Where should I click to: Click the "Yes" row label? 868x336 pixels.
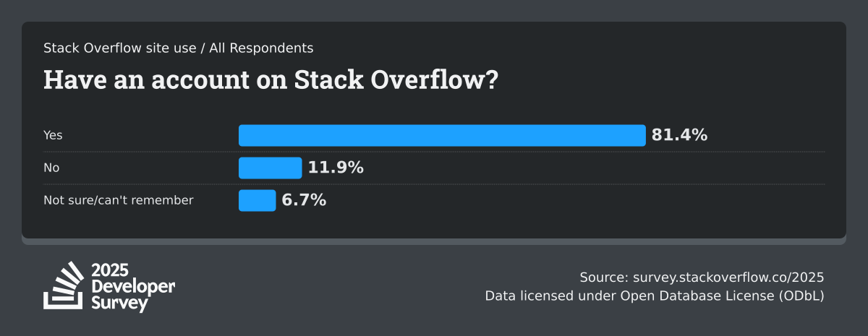pos(53,135)
